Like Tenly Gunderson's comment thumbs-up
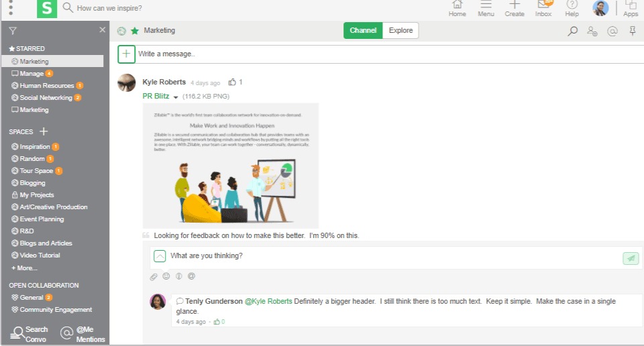The height and width of the screenshot is (346, 644). (x=217, y=322)
